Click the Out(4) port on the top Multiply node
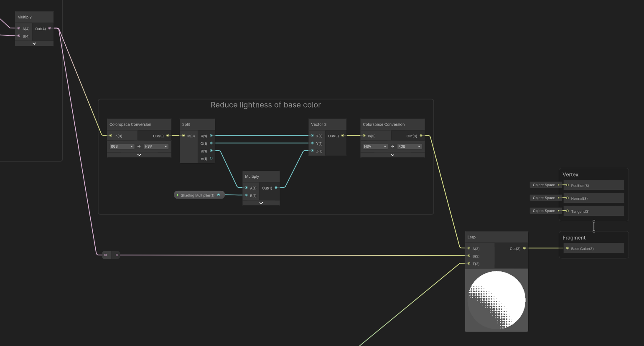The image size is (644, 346). point(50,28)
